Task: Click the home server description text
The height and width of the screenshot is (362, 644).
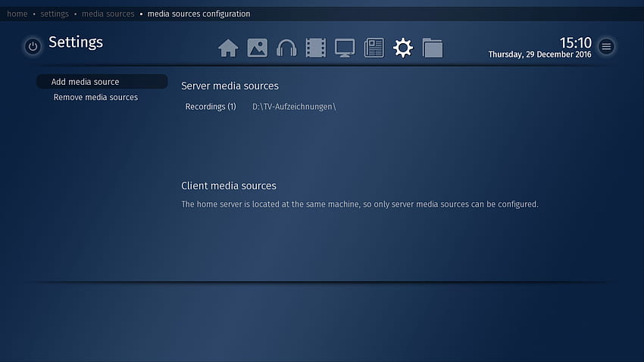Action: point(360,204)
